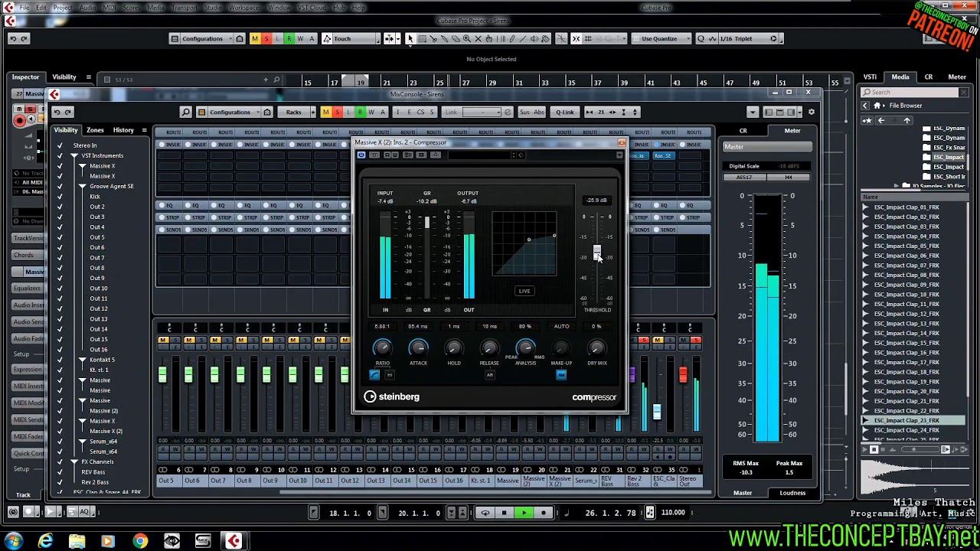The width and height of the screenshot is (980, 551).
Task: Select the Zoom magnifier tool
Action: click(x=467, y=39)
